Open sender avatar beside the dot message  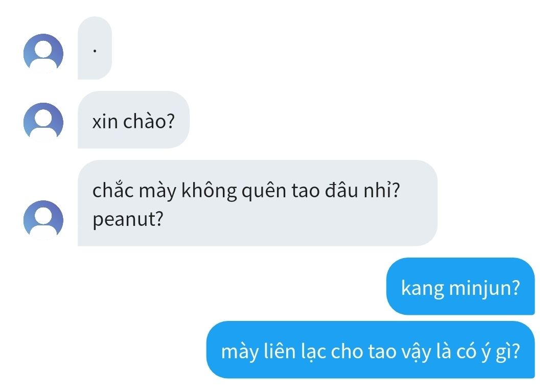tap(43, 54)
